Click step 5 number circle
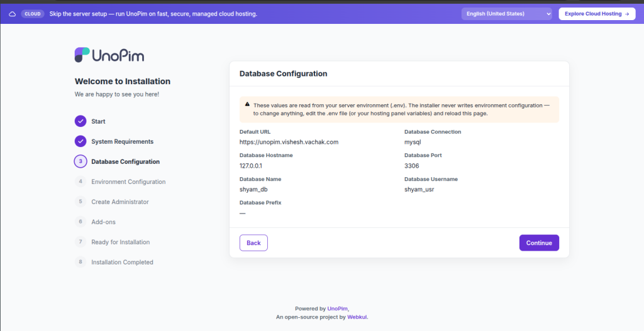The image size is (644, 331). click(x=80, y=202)
